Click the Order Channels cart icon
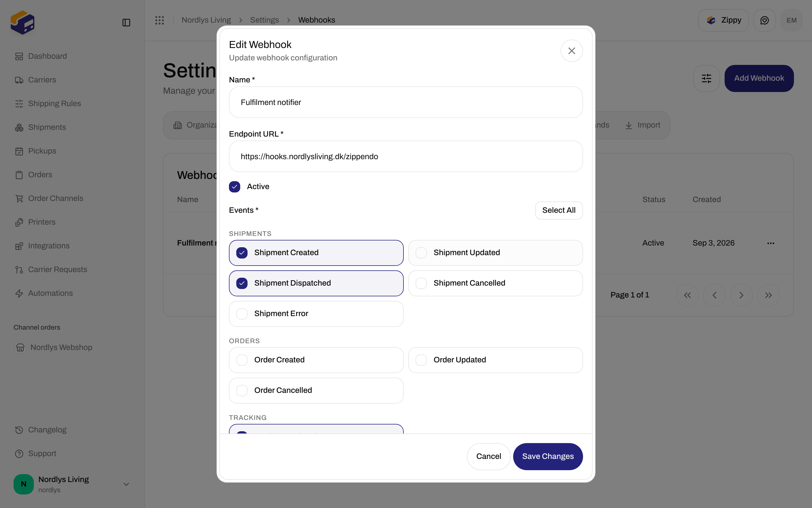Image resolution: width=812 pixels, height=508 pixels. [19, 199]
